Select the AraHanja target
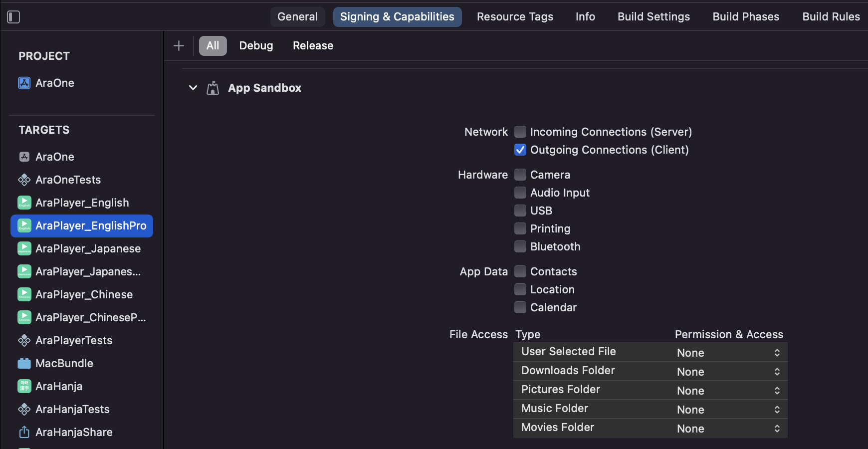 [59, 387]
